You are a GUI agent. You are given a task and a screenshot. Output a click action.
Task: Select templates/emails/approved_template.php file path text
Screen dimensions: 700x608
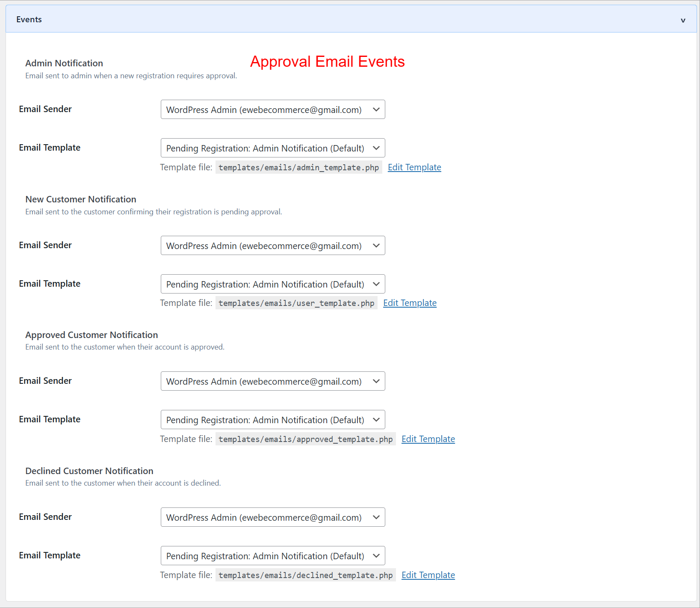(305, 439)
